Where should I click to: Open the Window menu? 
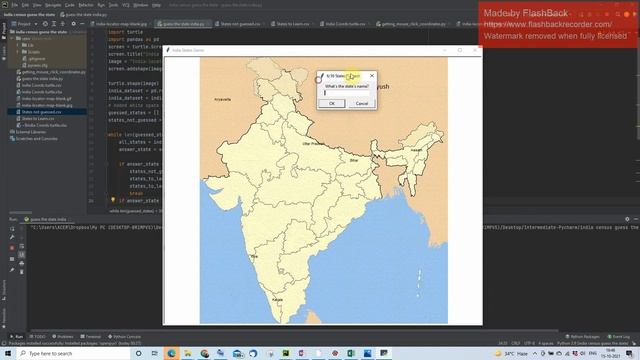tap(140, 5)
